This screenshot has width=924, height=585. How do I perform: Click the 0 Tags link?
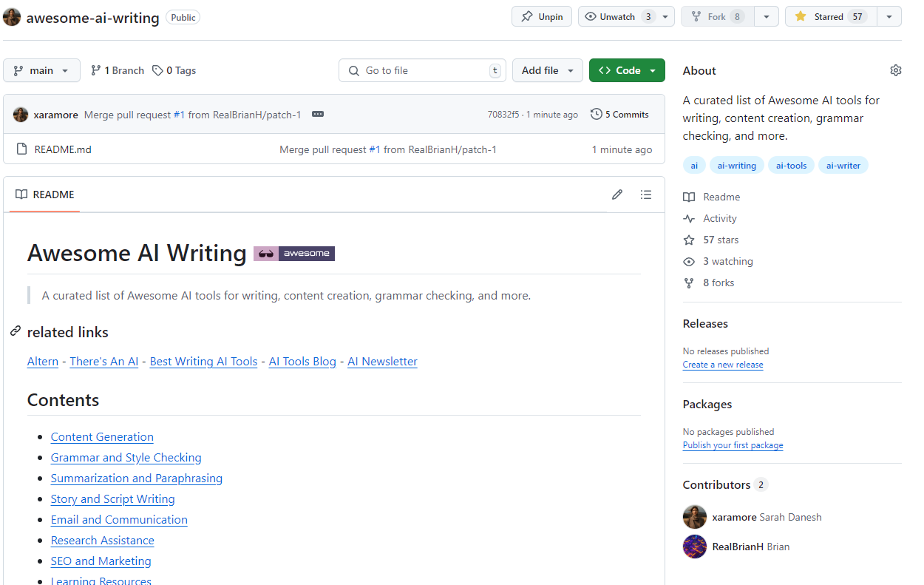pyautogui.click(x=174, y=70)
